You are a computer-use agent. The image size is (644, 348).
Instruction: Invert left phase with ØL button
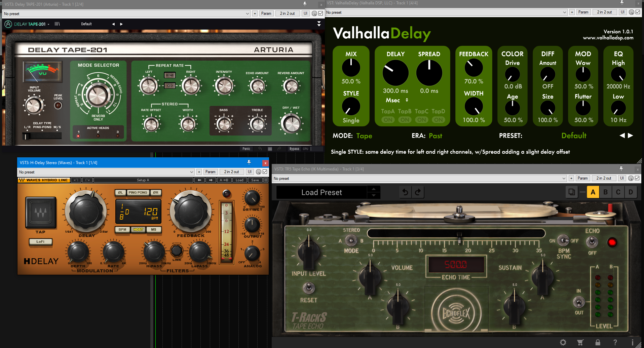[x=120, y=193]
